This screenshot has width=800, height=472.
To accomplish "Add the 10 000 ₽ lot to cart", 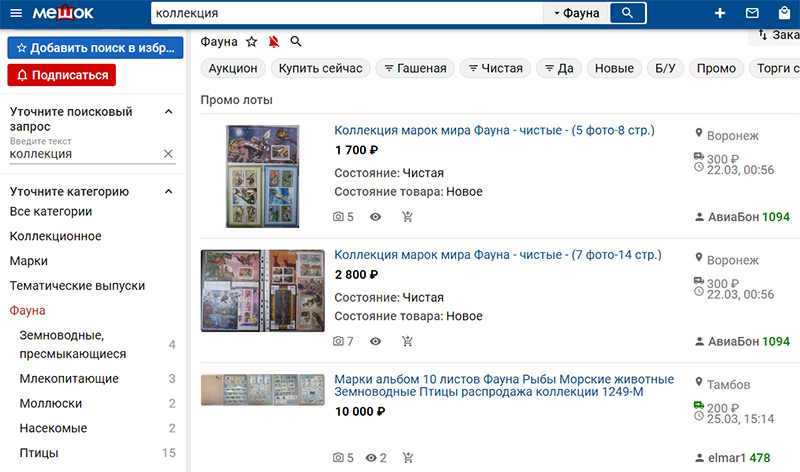I will [408, 458].
